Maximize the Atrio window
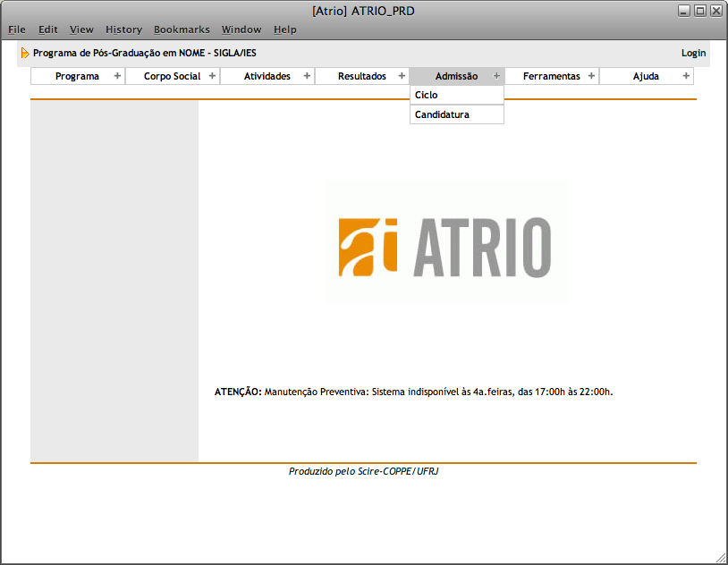 click(x=700, y=11)
